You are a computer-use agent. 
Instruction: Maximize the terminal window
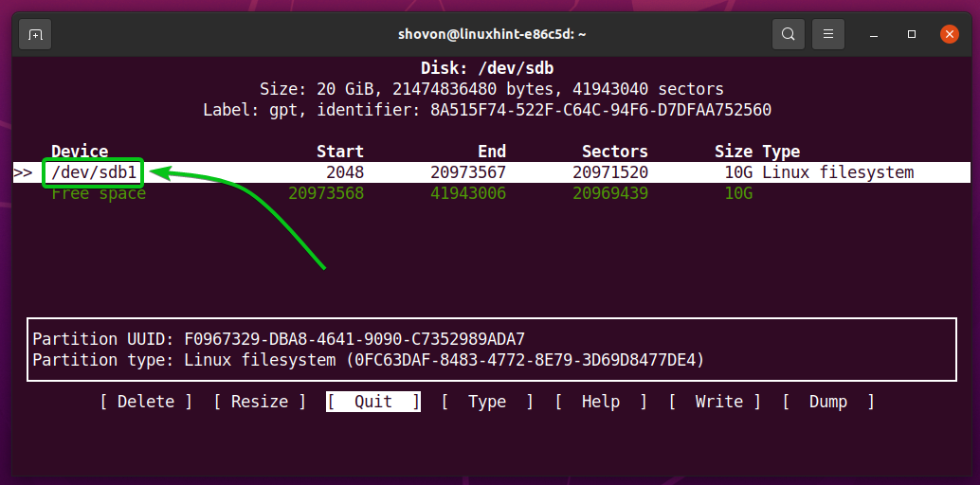tap(912, 34)
